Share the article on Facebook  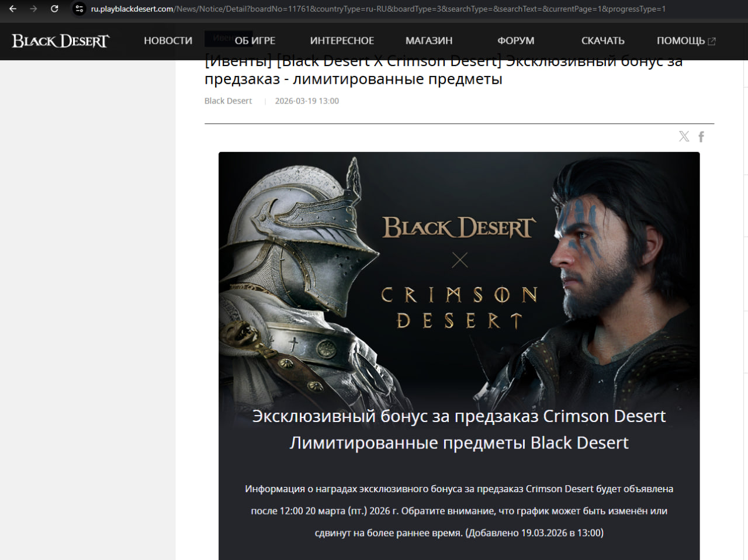701,137
